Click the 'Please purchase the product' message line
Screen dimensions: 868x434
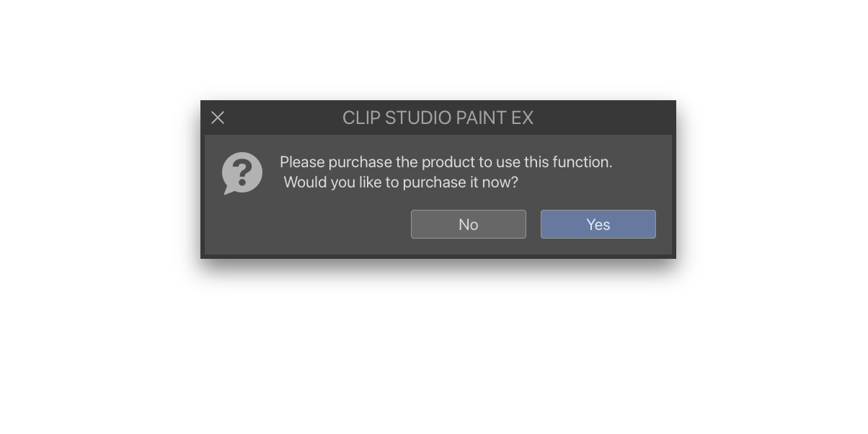(x=446, y=162)
